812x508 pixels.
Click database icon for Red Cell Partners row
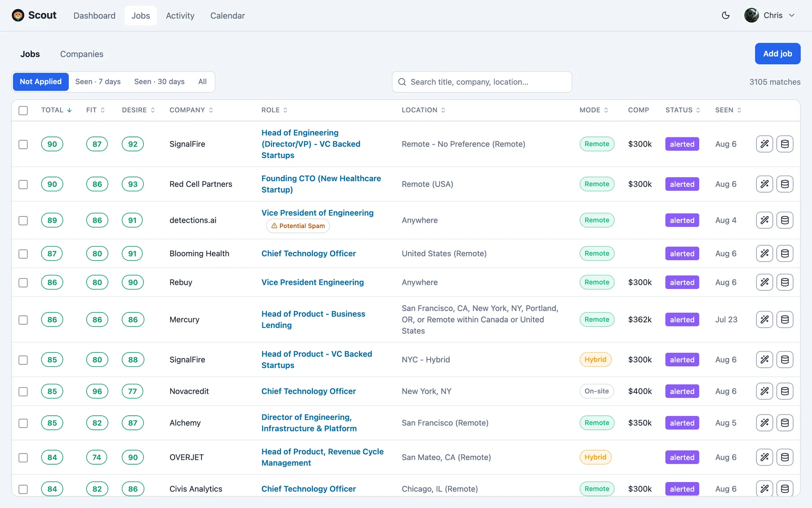tap(785, 184)
